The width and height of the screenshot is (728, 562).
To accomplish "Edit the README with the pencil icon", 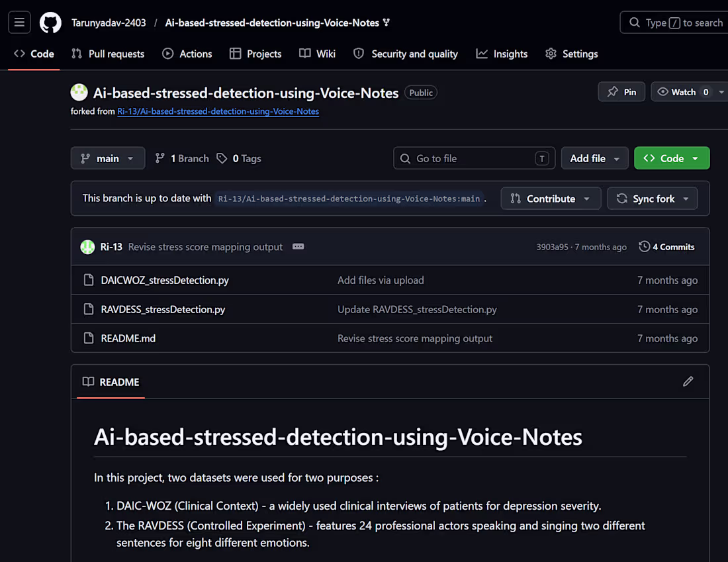I will pos(688,382).
